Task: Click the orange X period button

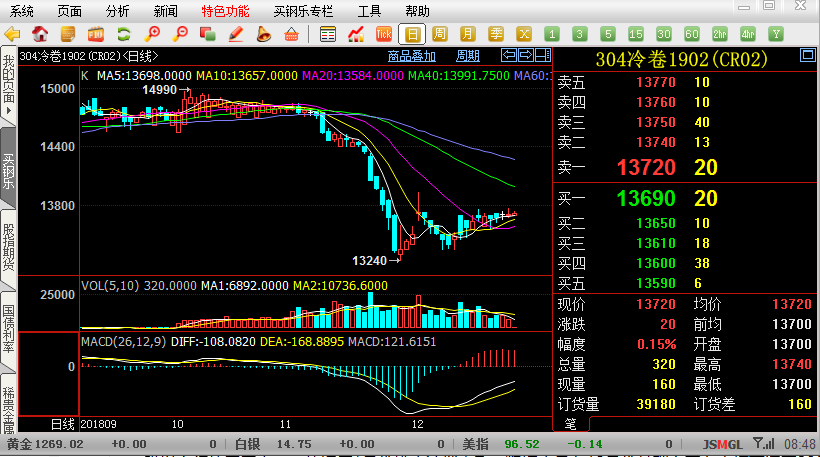Action: pos(523,35)
